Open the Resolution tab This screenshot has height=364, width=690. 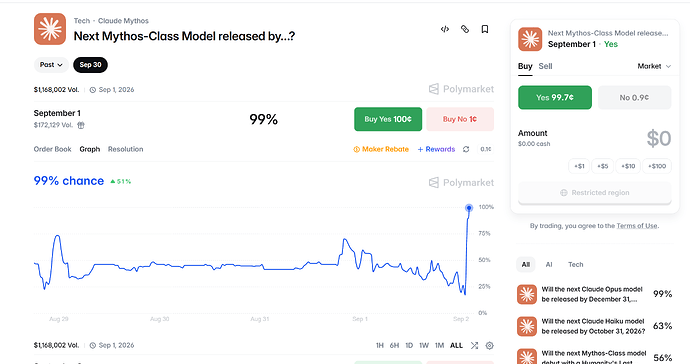pos(125,149)
